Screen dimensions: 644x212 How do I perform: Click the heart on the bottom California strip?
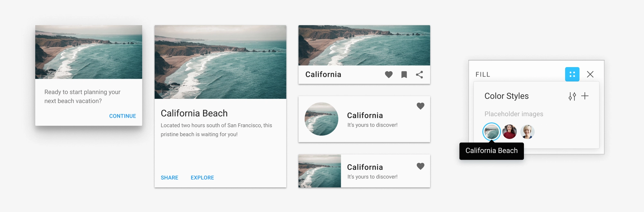tap(421, 167)
